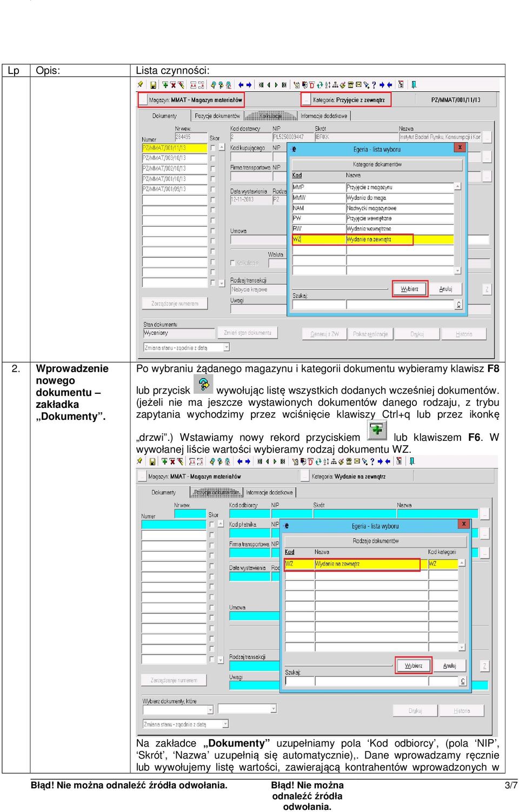Click the green plus icon shown inline in text
Screen dimensions: 519x812
[x=377, y=431]
